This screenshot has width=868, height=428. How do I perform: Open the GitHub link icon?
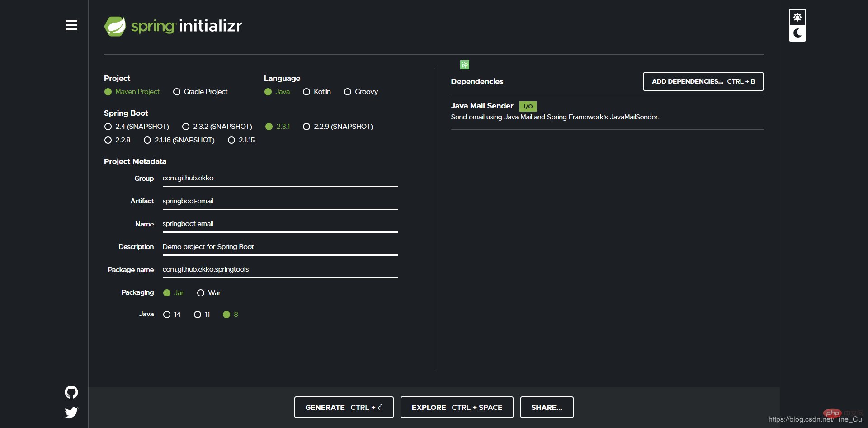coord(71,392)
